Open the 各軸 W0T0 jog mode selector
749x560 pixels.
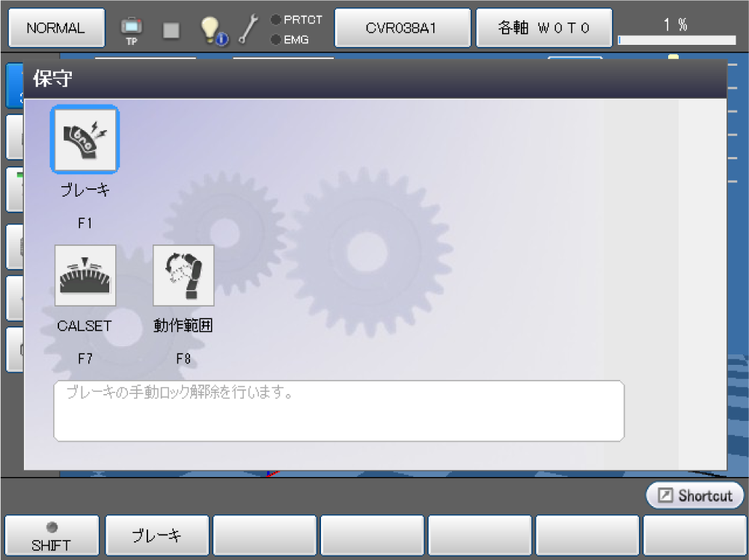(544, 28)
